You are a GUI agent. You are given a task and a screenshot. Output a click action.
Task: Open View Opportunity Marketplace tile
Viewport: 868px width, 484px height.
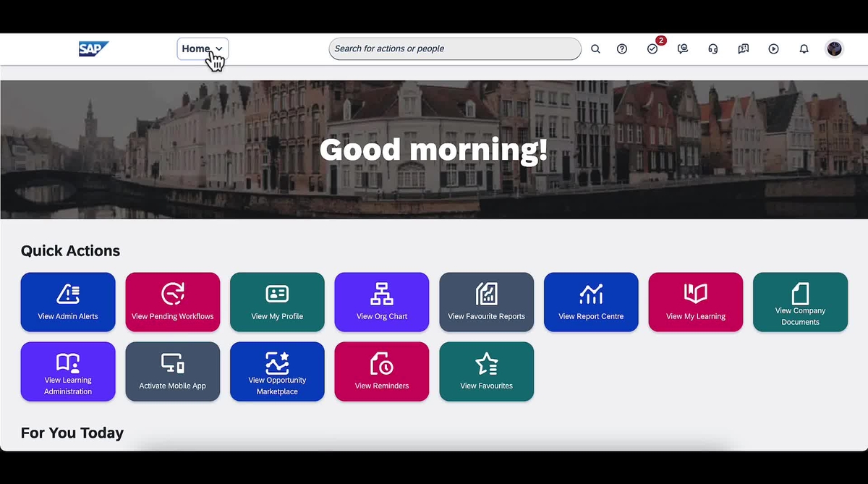(277, 372)
